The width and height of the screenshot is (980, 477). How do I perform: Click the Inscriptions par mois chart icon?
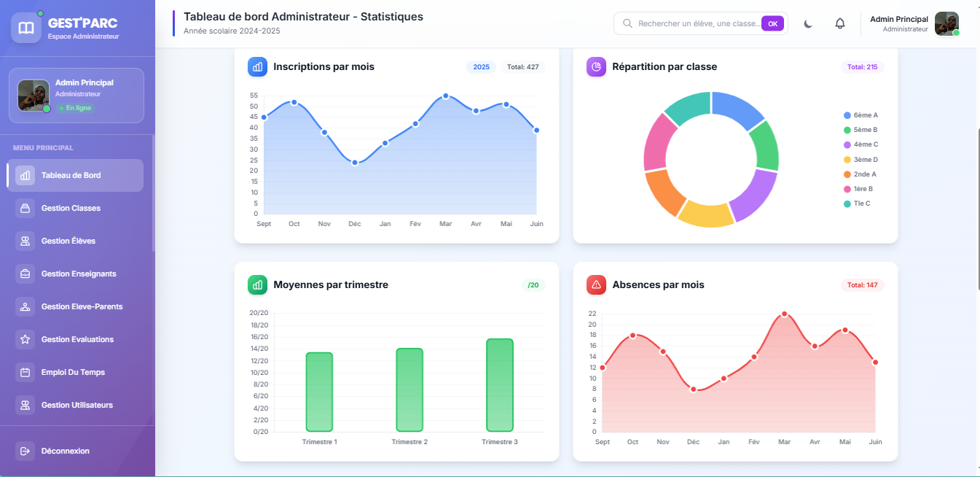[x=257, y=66]
